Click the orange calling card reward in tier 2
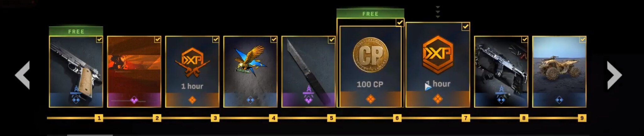The width and height of the screenshot is (644, 136). [134, 72]
